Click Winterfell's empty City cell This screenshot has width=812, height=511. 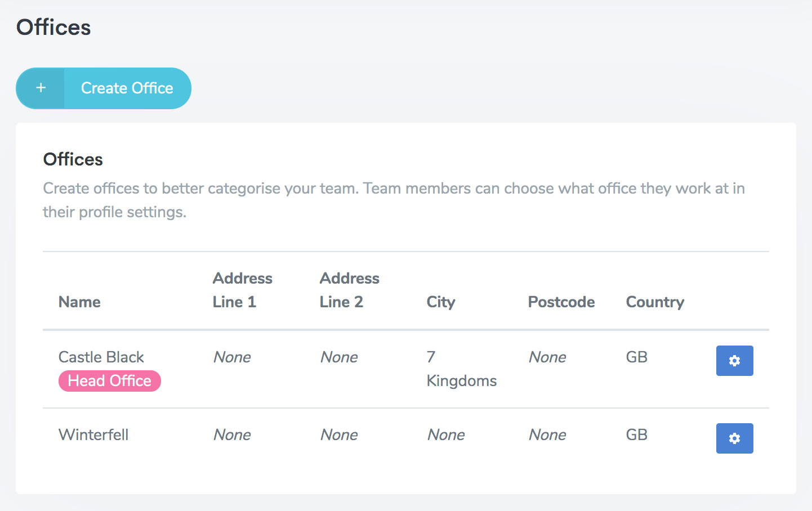pyautogui.click(x=446, y=435)
